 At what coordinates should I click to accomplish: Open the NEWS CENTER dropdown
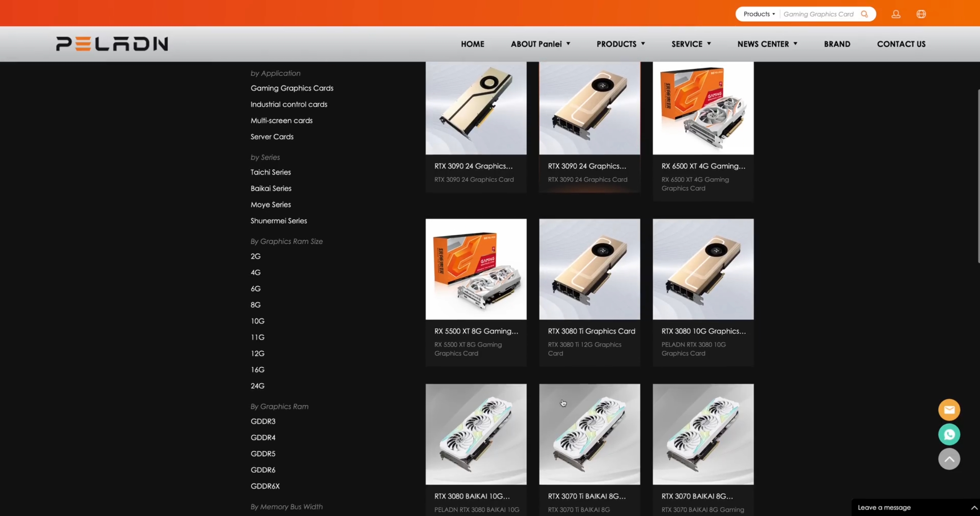(x=767, y=44)
